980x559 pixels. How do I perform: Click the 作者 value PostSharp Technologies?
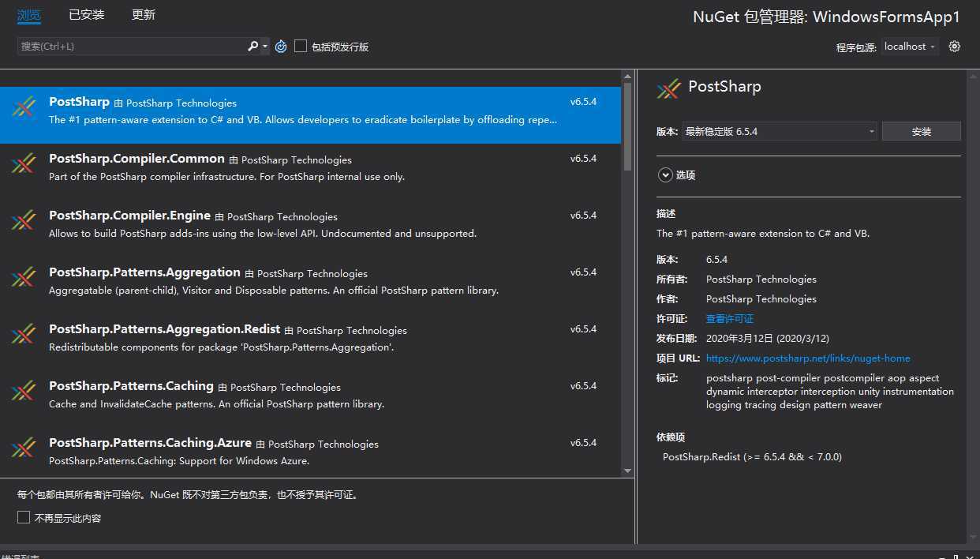click(761, 299)
